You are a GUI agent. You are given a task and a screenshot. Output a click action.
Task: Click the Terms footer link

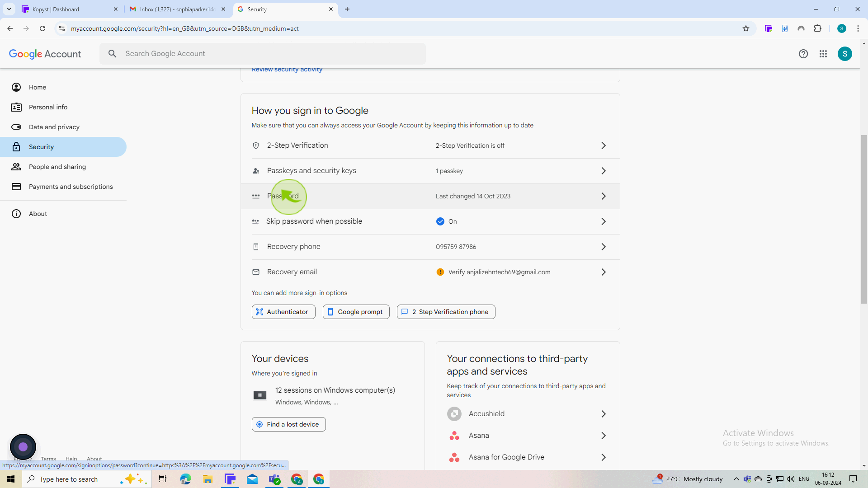point(48,459)
